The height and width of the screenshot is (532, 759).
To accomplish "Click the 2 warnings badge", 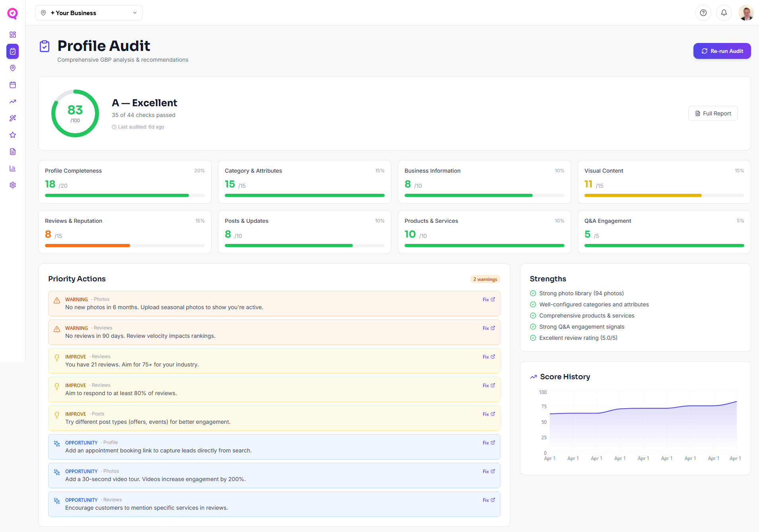I will pos(485,279).
